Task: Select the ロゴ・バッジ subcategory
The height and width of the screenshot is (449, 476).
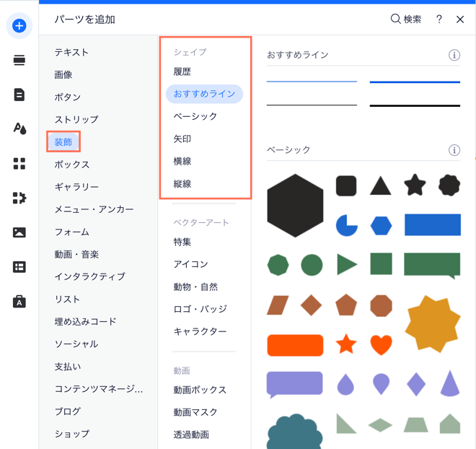Action: 200,309
